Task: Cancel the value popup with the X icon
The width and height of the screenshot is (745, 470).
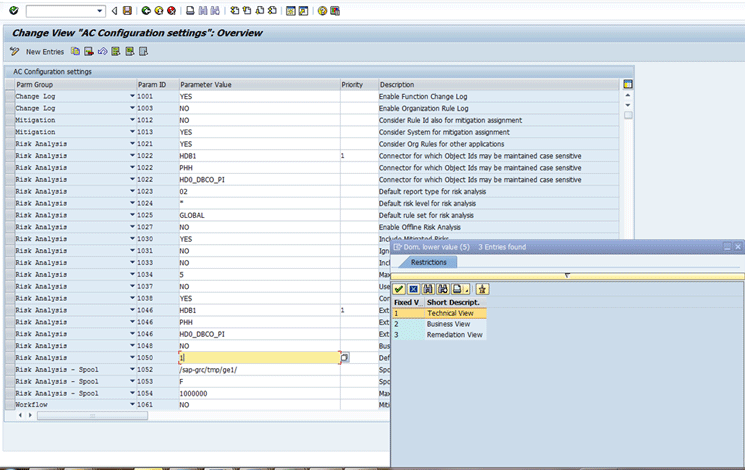Action: click(x=413, y=289)
